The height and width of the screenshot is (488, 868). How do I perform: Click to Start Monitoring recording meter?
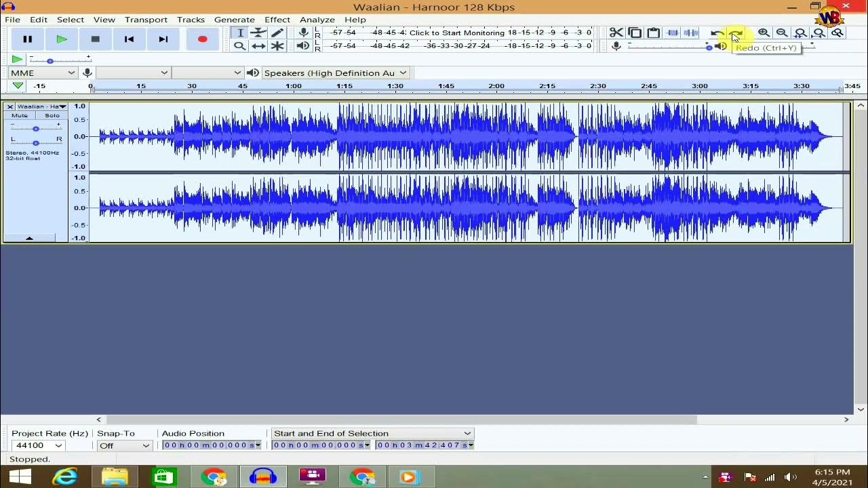point(457,33)
